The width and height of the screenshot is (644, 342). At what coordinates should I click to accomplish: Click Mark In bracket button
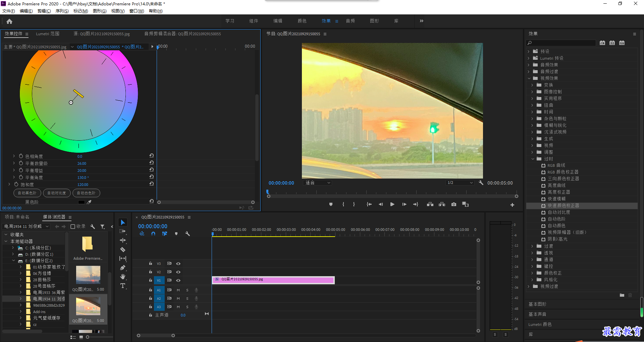(x=343, y=204)
